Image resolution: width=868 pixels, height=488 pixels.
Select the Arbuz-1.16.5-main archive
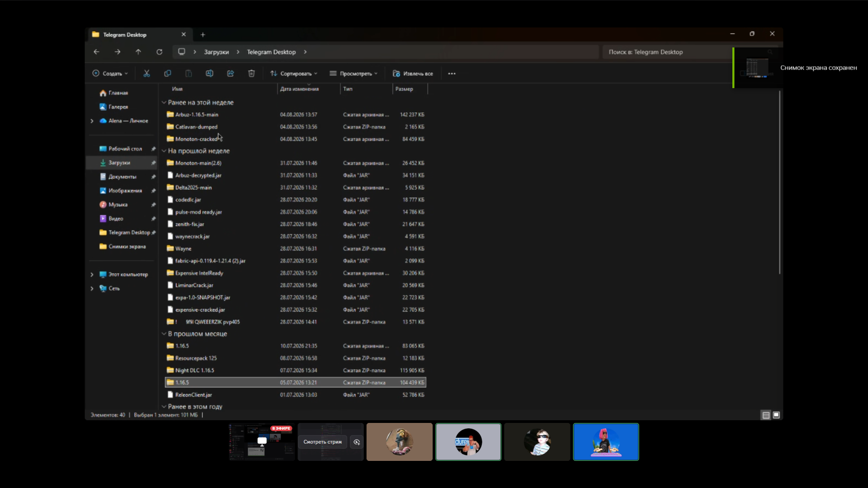[296, 115]
